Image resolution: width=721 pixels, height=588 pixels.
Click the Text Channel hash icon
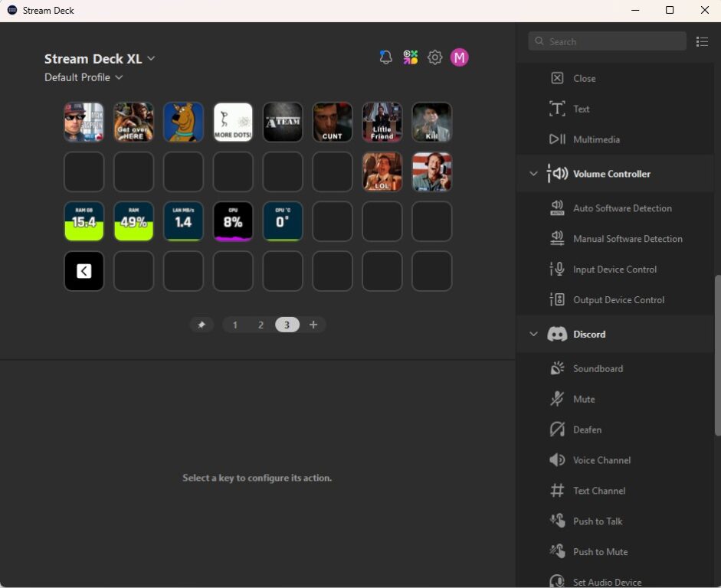click(557, 491)
